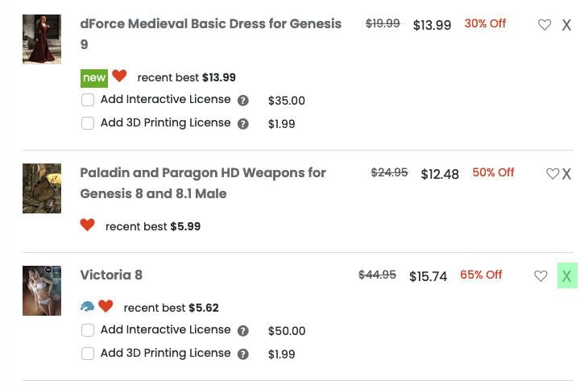This screenshot has height=389, width=588.
Task: Click red heart beside dForce Dress recent best
Action: click(x=119, y=77)
